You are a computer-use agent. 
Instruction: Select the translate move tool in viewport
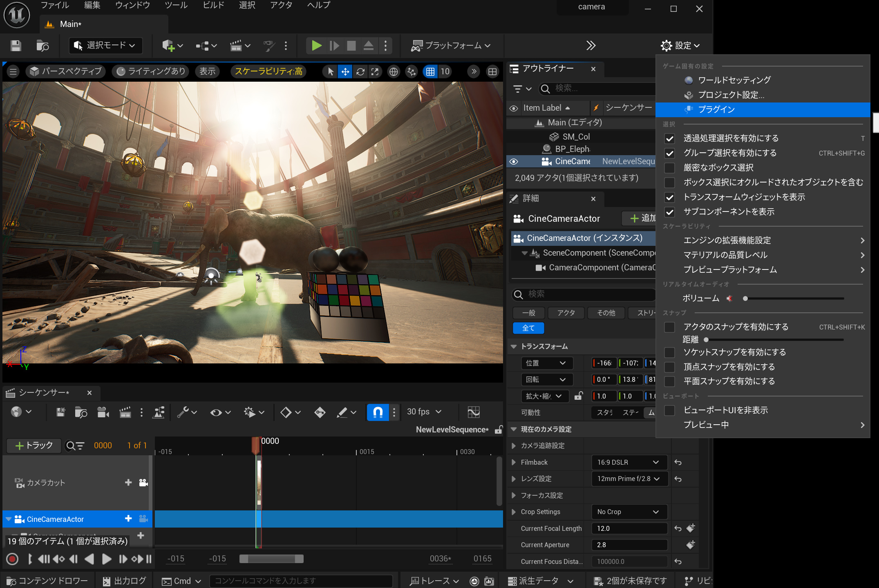(345, 72)
